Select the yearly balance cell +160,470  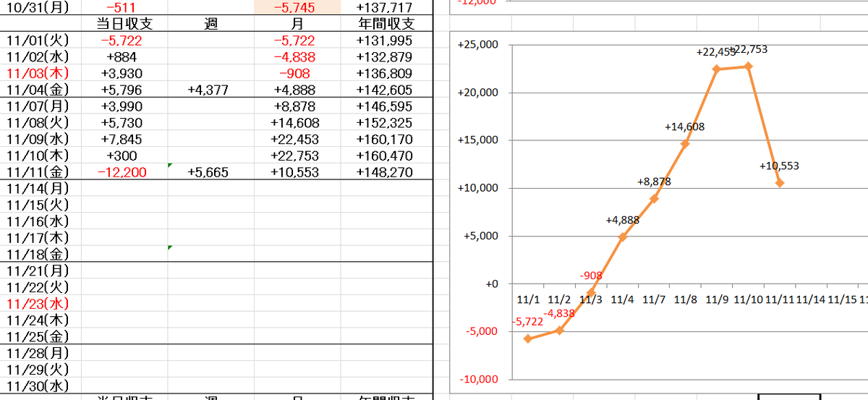point(386,156)
